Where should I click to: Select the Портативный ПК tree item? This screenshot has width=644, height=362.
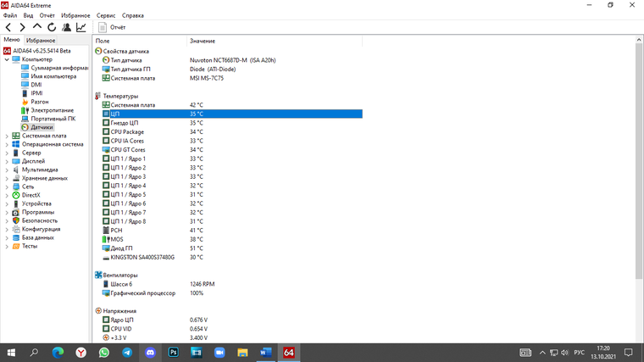point(48,119)
